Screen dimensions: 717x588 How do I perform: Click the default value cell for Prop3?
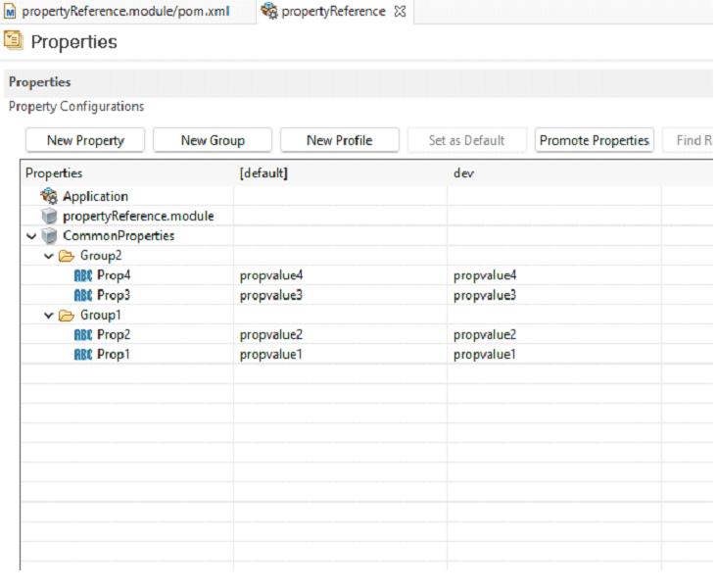[339, 295]
